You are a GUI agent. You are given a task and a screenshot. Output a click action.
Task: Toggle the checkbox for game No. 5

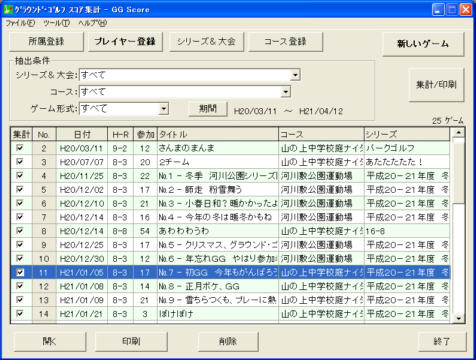click(20, 189)
